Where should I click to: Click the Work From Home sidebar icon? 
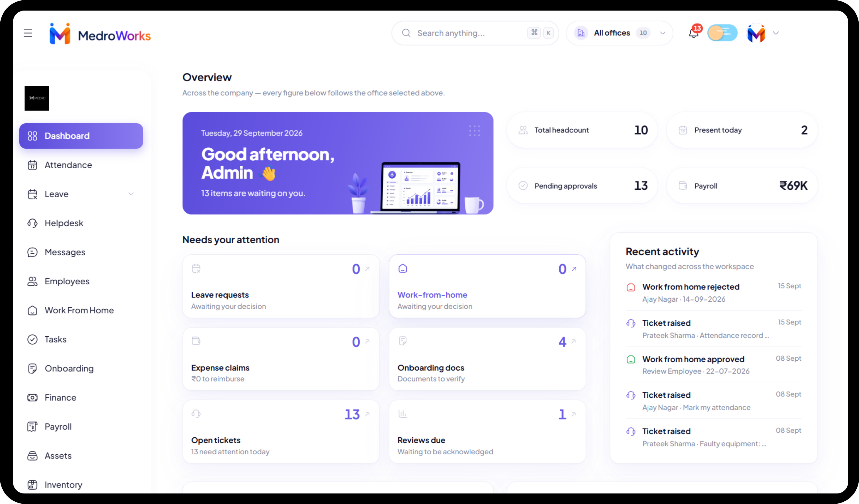[x=32, y=310]
